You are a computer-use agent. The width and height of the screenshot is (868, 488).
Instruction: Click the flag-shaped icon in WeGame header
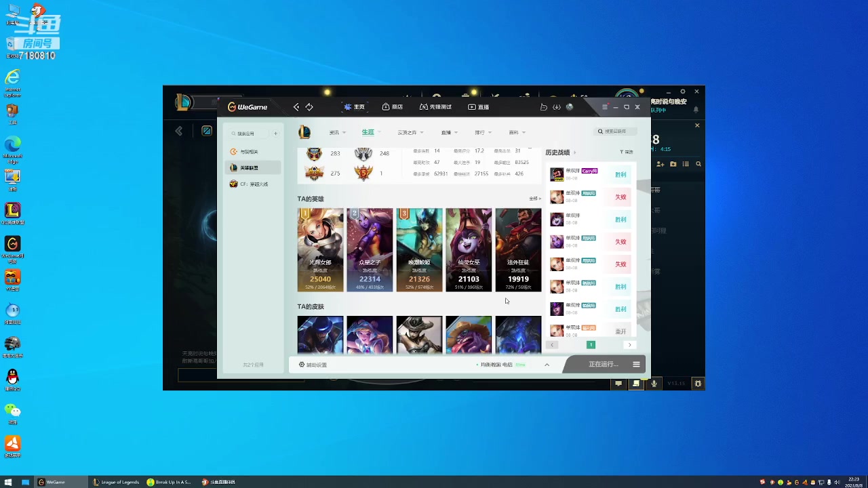coord(544,107)
